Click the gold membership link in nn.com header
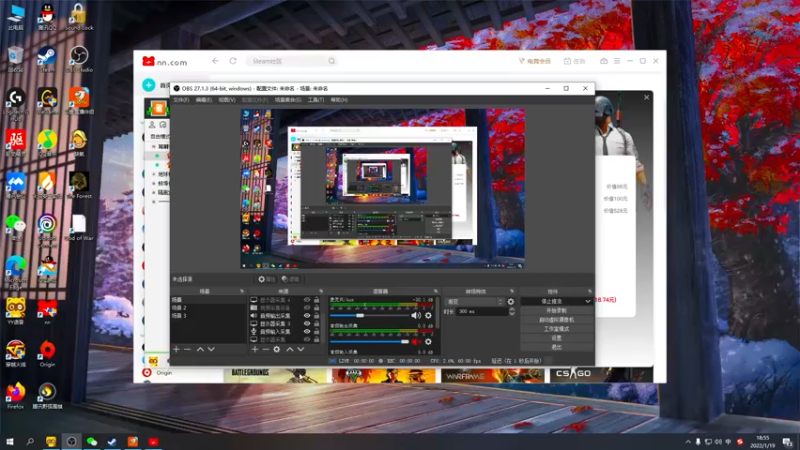Screen dimensions: 800x450 (x=535, y=61)
